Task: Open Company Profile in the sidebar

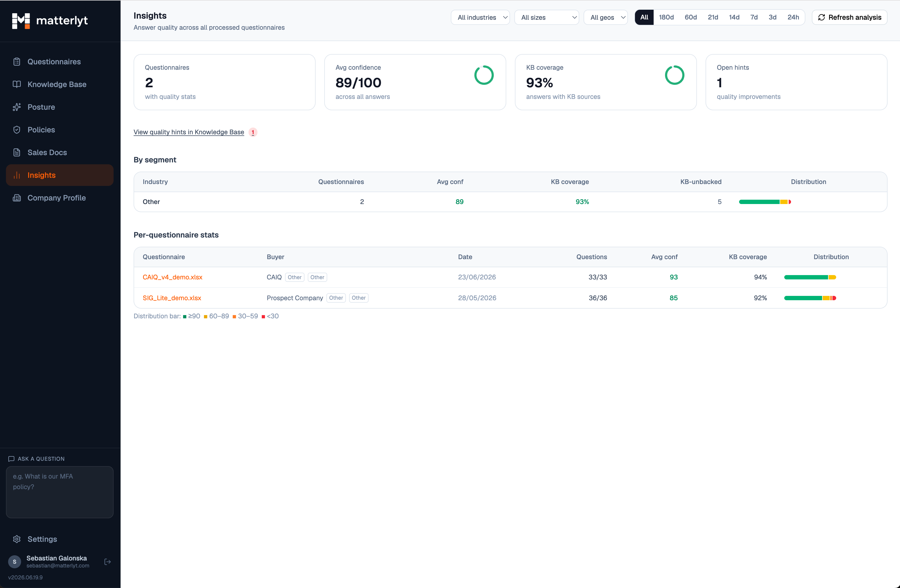Action: [x=60, y=198]
